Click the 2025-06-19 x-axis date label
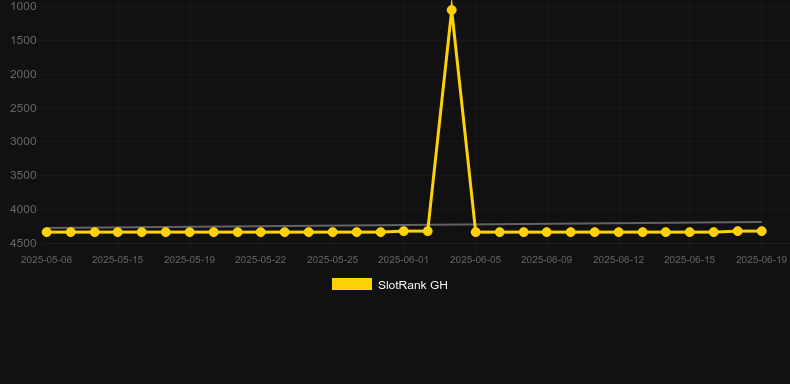Image resolution: width=790 pixels, height=384 pixels. click(761, 260)
